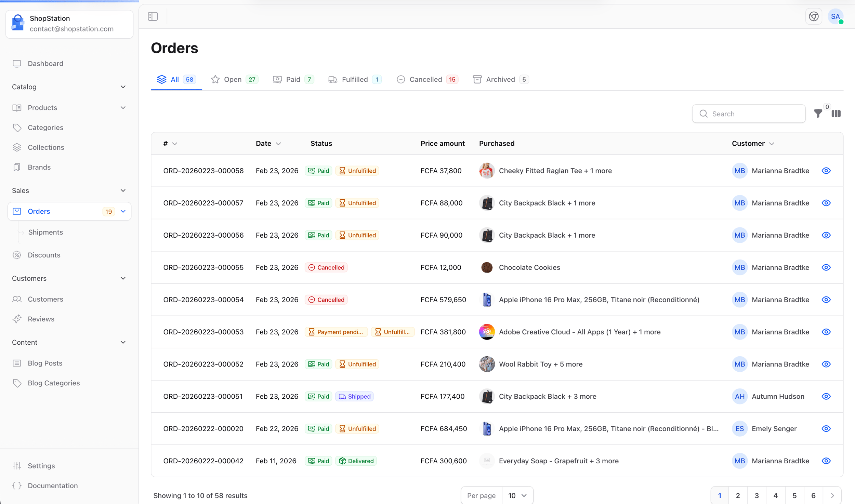Go to pagination page 2
855x504 pixels.
tap(738, 495)
